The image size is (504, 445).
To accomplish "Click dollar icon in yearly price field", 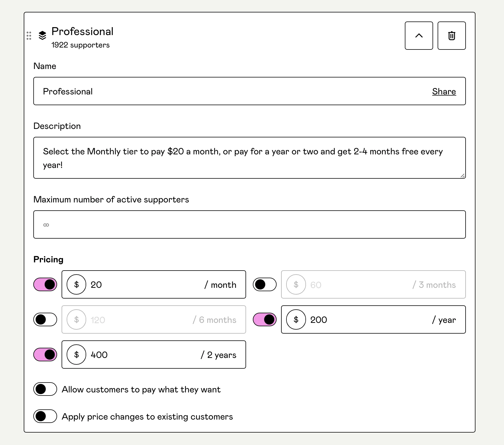I will 296,319.
